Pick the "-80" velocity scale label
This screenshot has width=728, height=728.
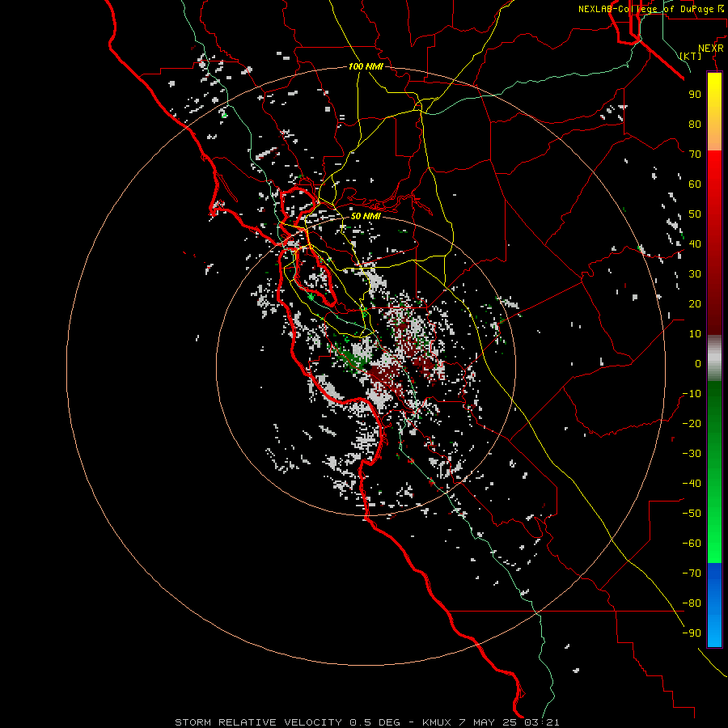pyautogui.click(x=692, y=603)
